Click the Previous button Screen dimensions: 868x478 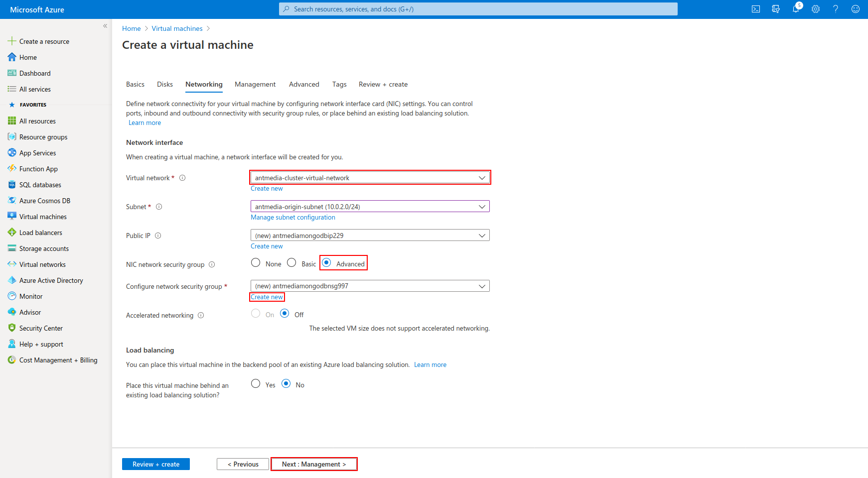click(243, 464)
